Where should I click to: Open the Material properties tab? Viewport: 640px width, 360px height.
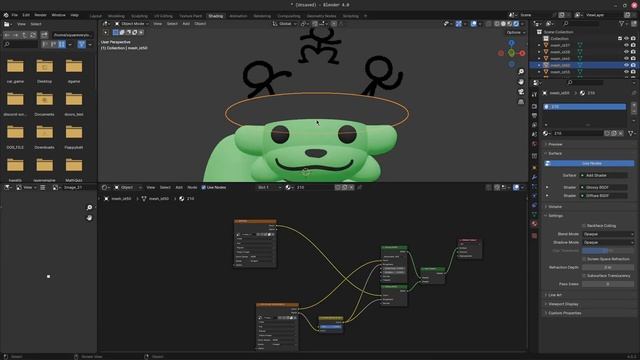click(534, 224)
